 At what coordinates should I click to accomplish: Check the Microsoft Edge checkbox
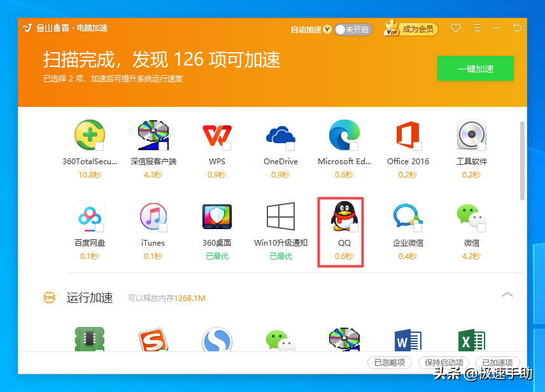pyautogui.click(x=354, y=146)
